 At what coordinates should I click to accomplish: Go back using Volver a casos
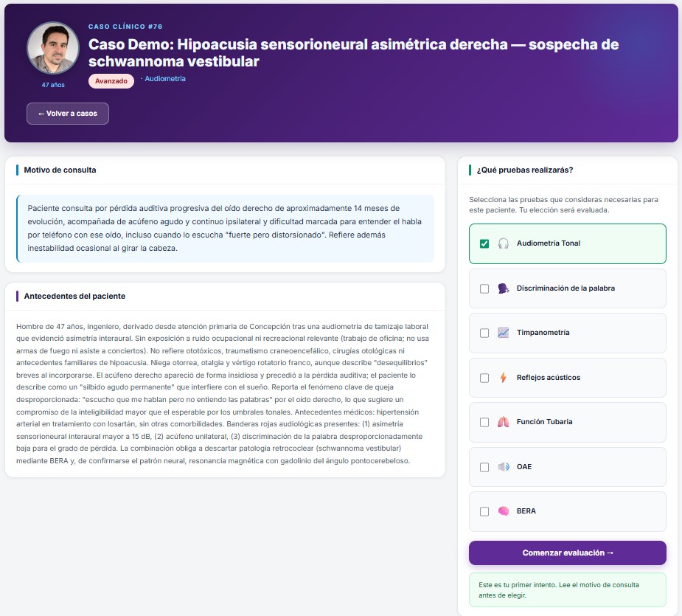pos(67,114)
